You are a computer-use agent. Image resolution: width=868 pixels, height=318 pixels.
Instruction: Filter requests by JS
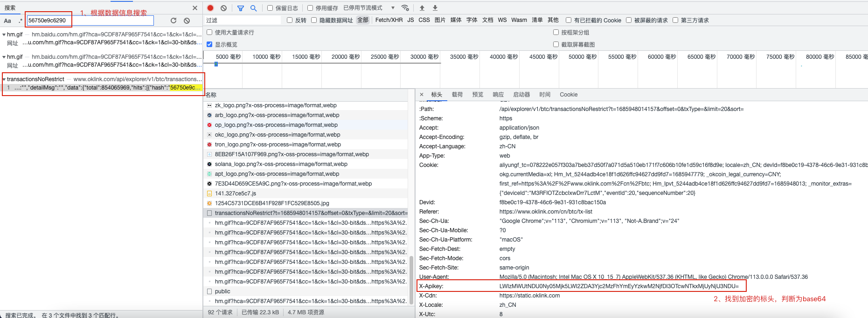click(410, 20)
